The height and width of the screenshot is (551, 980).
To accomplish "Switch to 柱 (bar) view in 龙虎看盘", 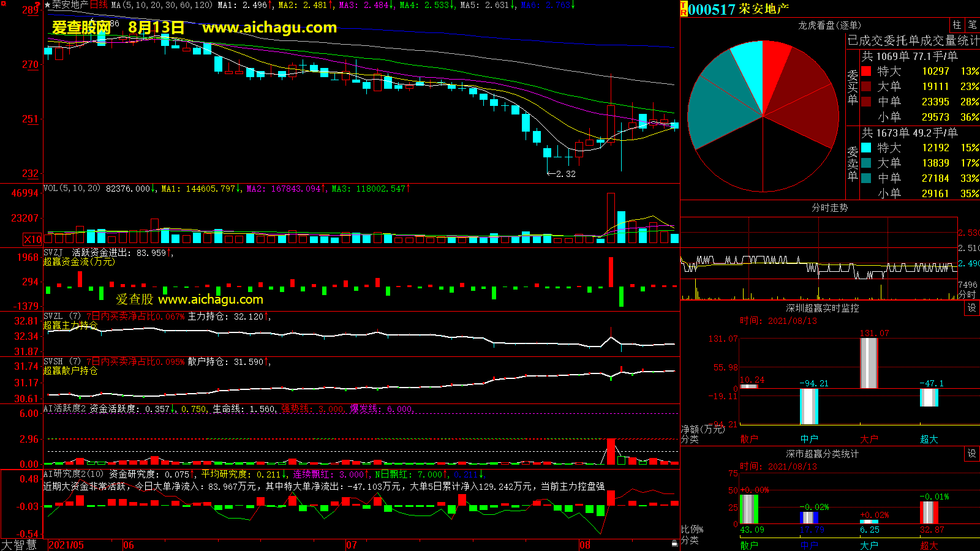I will click(x=957, y=24).
